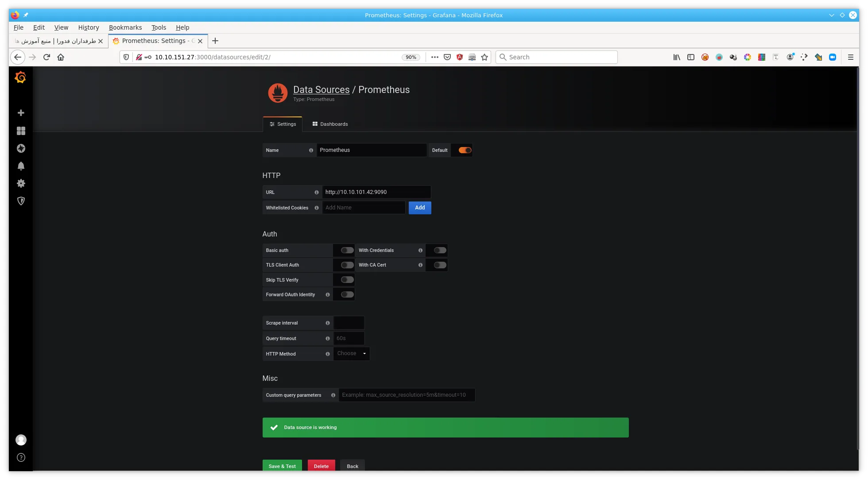The height and width of the screenshot is (480, 868).
Task: Click the HTTP URL input field
Action: 376,192
